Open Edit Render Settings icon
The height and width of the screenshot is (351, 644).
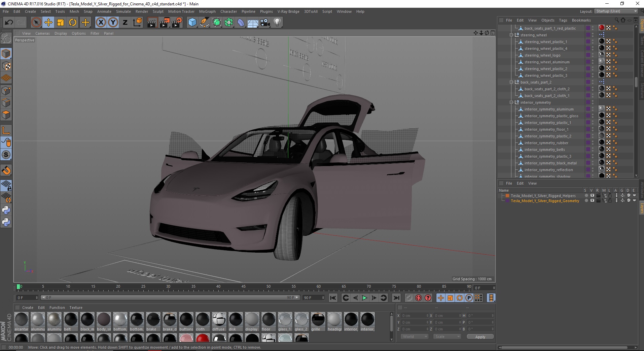click(177, 22)
